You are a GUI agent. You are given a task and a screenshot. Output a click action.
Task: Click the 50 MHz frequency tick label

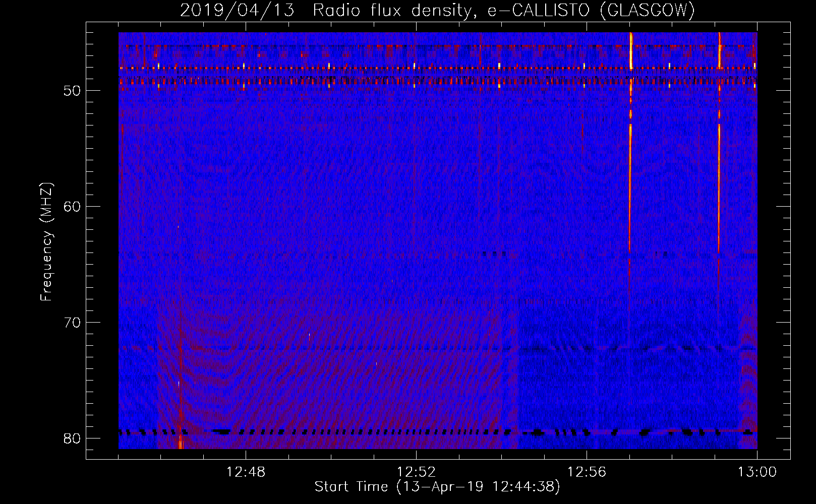click(x=72, y=91)
